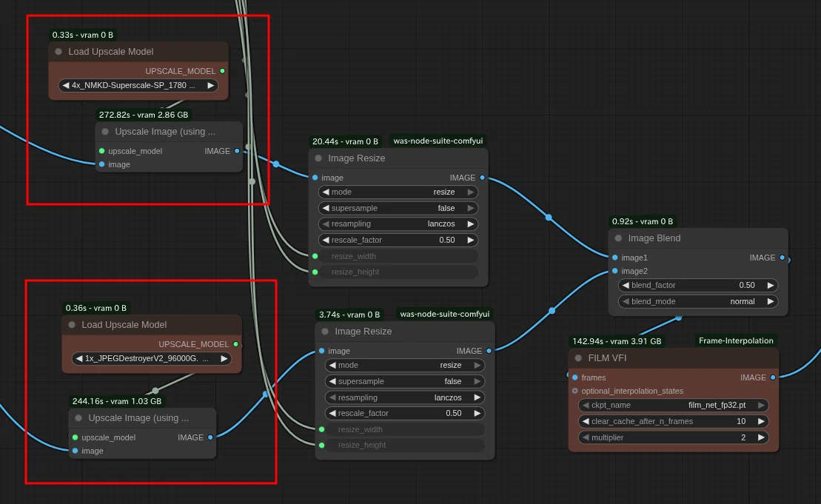821x504 pixels.
Task: Collapse the FILM VFI node
Action: (x=579, y=358)
